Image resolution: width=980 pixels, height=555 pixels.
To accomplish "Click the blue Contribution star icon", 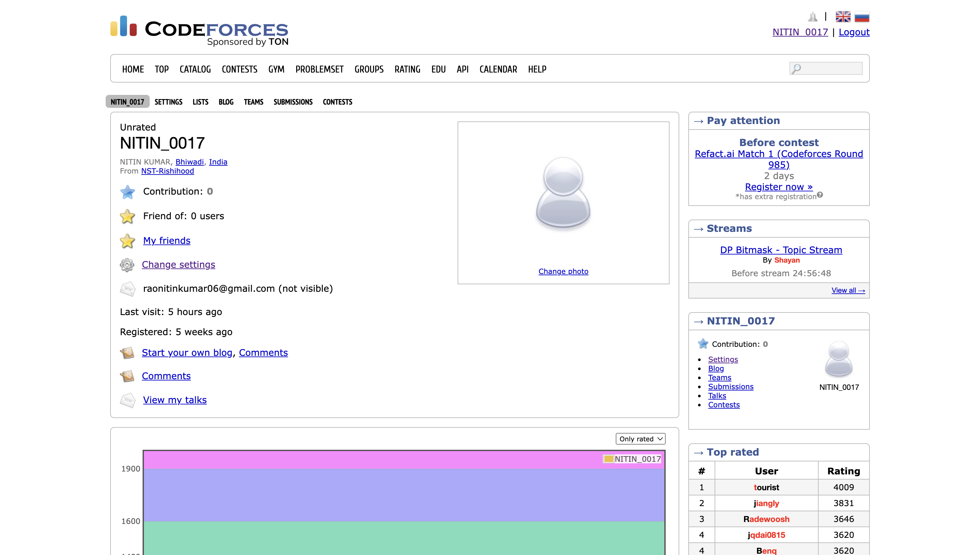I will click(x=127, y=192).
